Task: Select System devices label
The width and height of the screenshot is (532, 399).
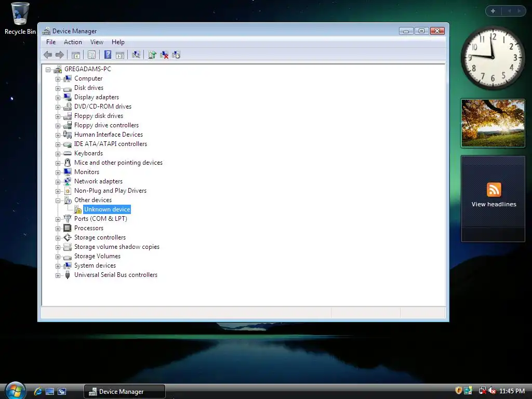Action: (x=95, y=265)
